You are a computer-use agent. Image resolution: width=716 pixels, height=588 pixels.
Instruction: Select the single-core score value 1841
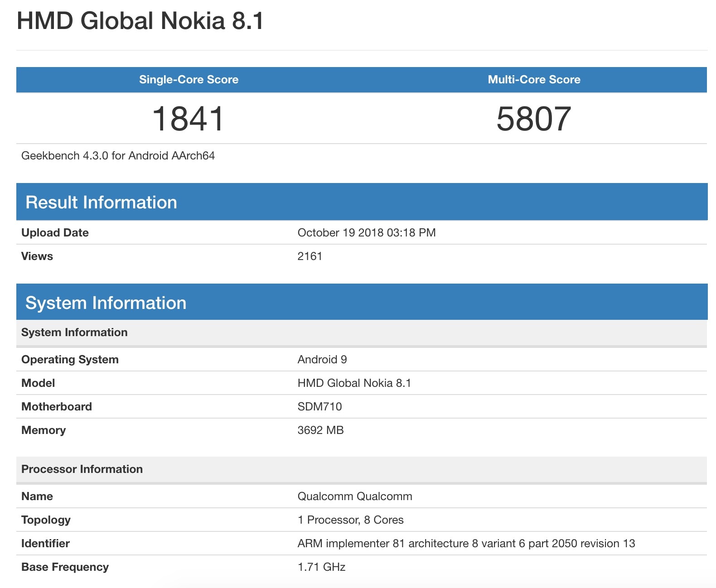[189, 119]
